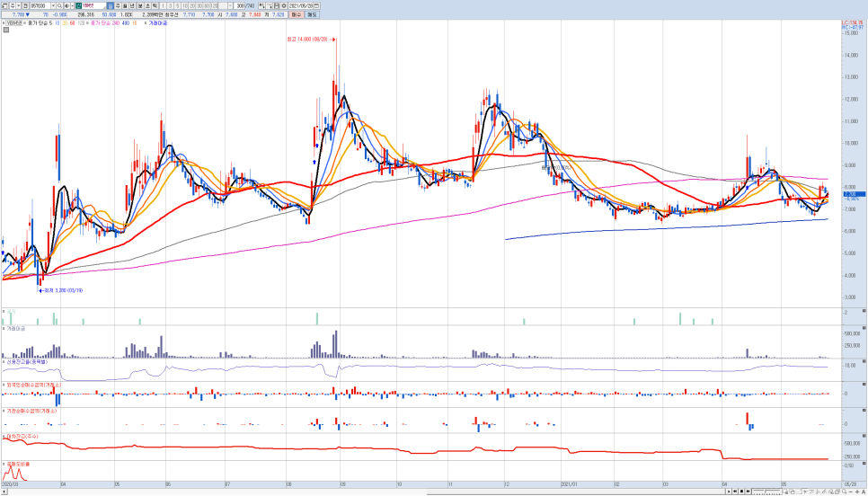Screen dimensions: 868x496
Task: Click the small grid icon below the YBM넷 legend
Action: coord(6,30)
